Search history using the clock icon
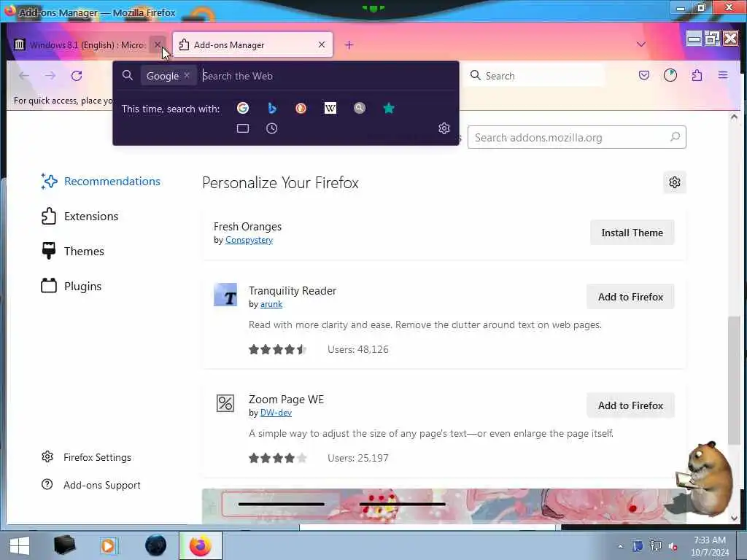Screen dimensions: 747x560 pos(271,128)
